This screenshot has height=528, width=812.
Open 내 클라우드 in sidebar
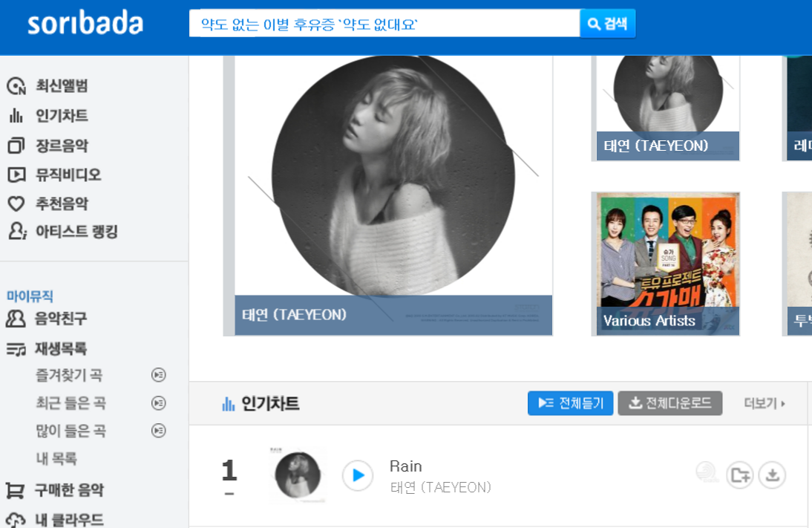coord(55,520)
